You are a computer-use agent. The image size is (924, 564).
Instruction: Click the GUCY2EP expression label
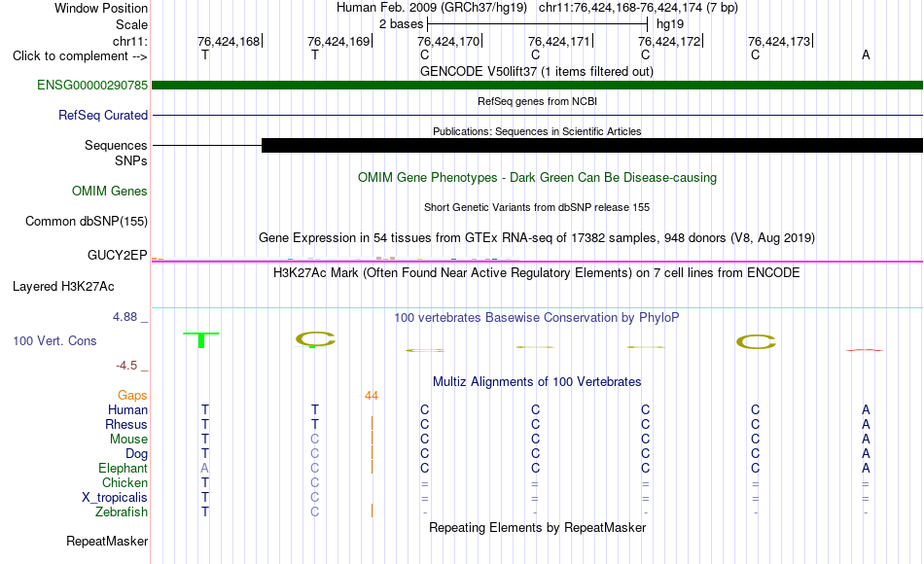point(117,255)
